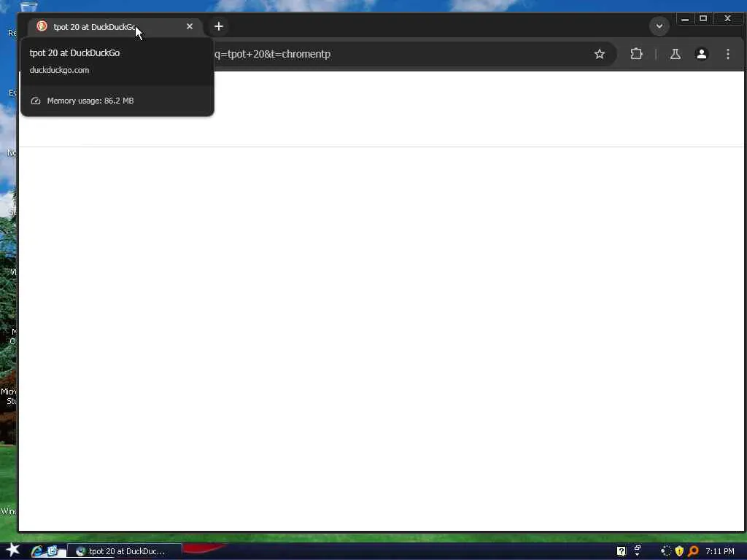Activate the 'tpot 20 at DuckDuc...' taskbar button
This screenshot has width=747, height=560.
tap(124, 551)
